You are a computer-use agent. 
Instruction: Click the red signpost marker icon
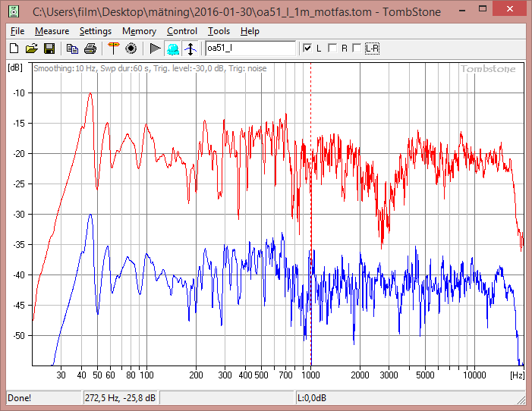click(113, 49)
